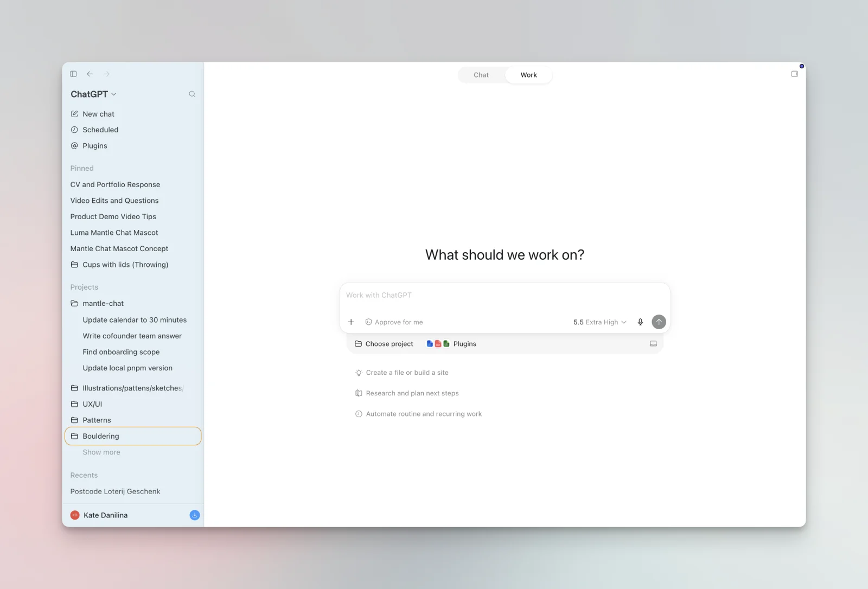Viewport: 868px width, 589px height.
Task: Choose Automate routine and recurring work
Action: point(418,414)
